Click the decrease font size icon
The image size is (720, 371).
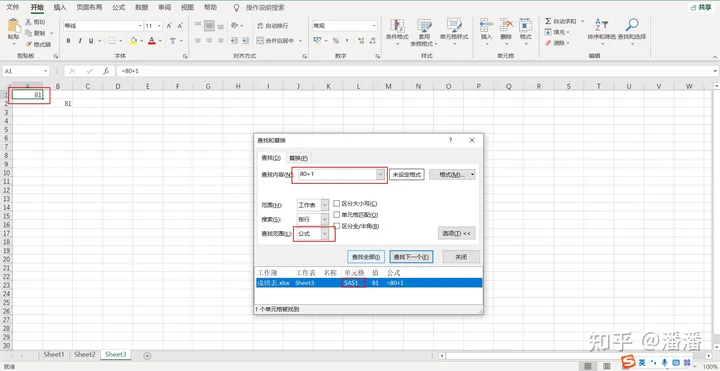(180, 26)
